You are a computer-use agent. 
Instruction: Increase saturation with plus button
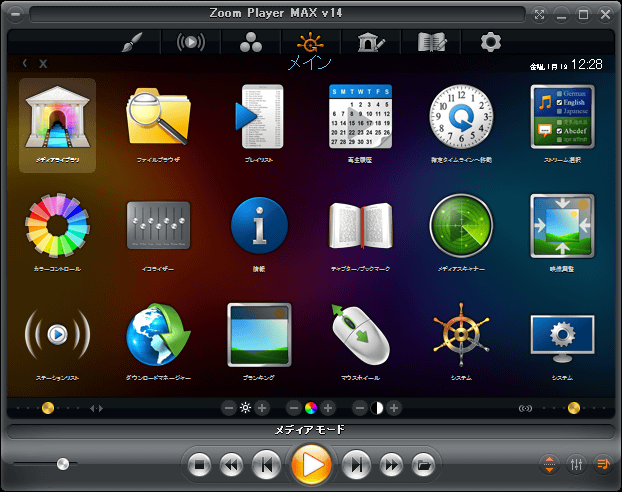coord(328,408)
